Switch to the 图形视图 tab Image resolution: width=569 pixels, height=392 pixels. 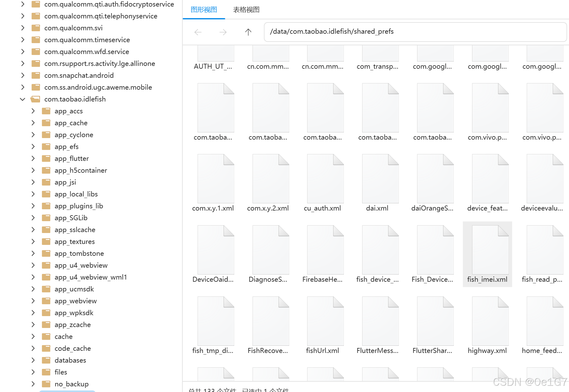(204, 10)
